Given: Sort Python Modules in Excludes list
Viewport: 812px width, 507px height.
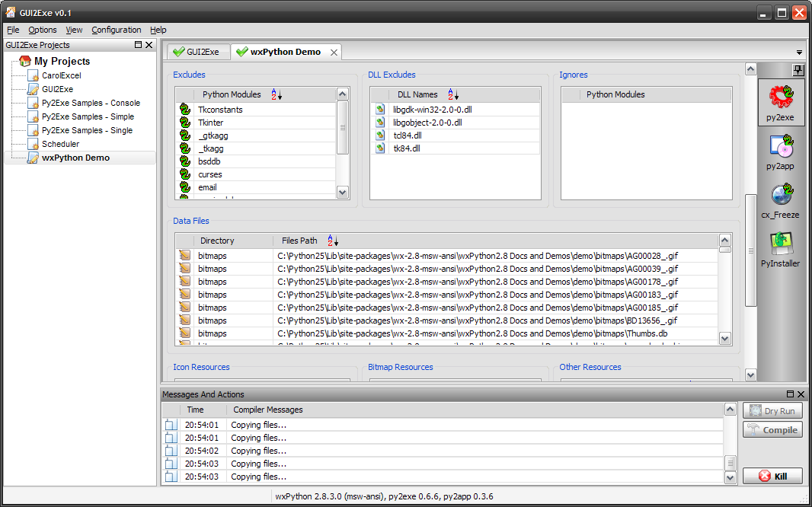Looking at the screenshot, I should click(277, 94).
